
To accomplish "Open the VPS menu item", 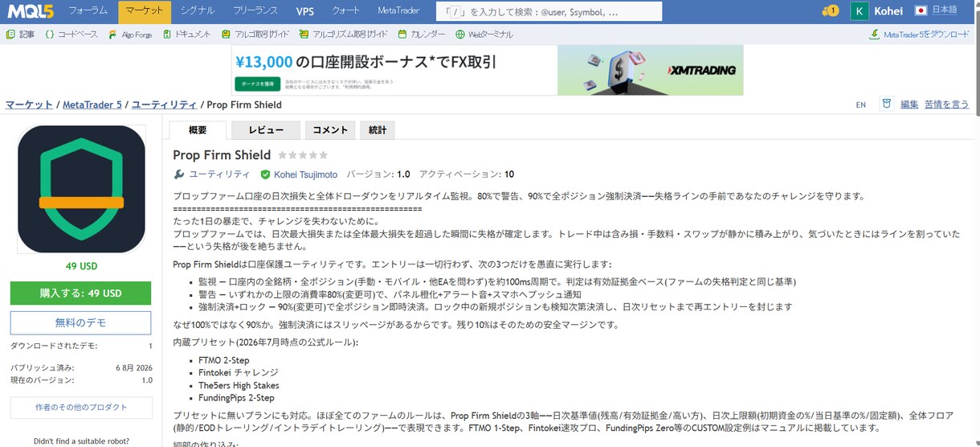I will click(305, 11).
